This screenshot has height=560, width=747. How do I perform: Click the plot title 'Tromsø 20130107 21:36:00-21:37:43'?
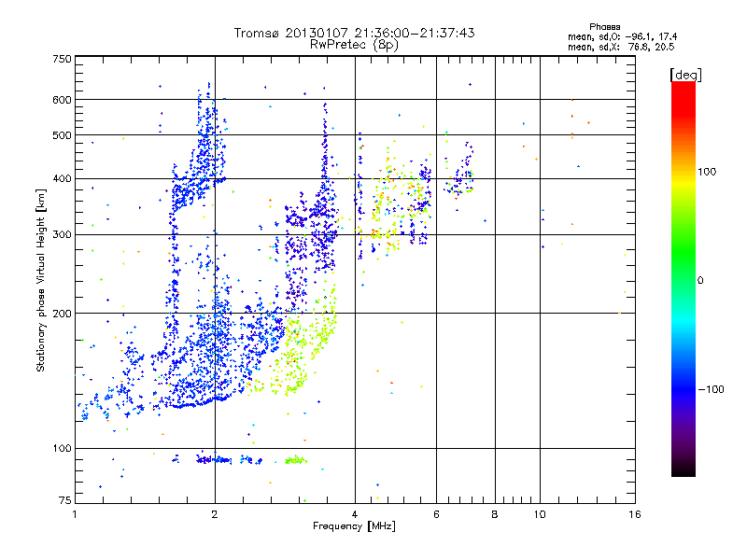354,33
